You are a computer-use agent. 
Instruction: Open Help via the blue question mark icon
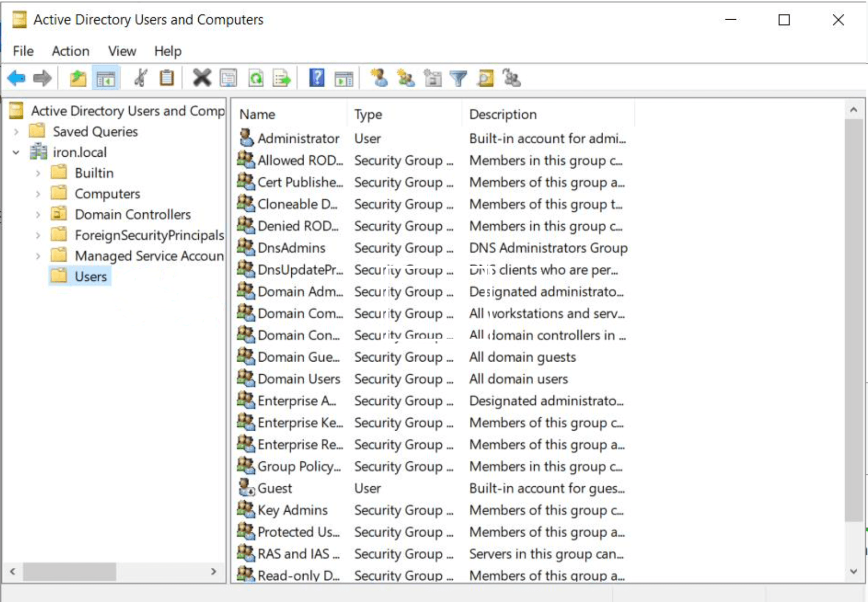point(317,78)
